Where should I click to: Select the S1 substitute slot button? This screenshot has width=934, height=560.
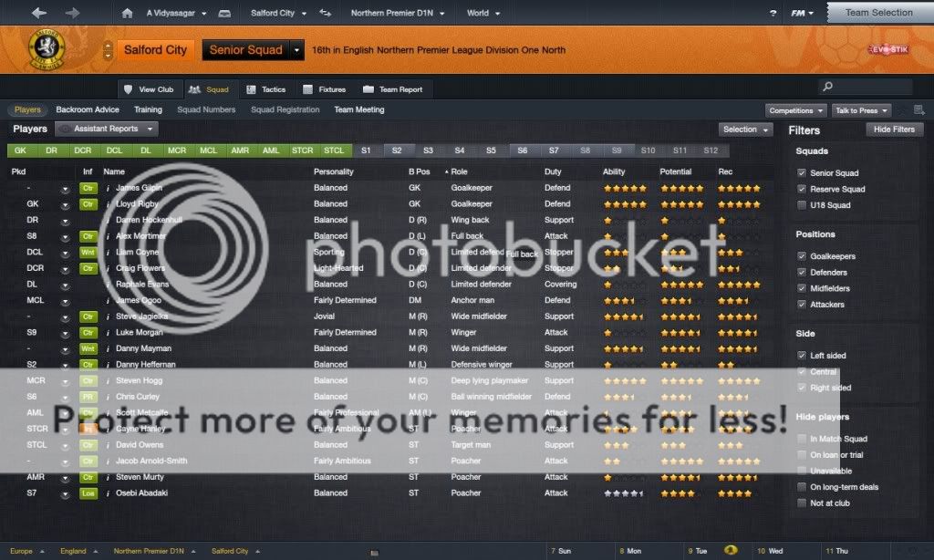(366, 150)
